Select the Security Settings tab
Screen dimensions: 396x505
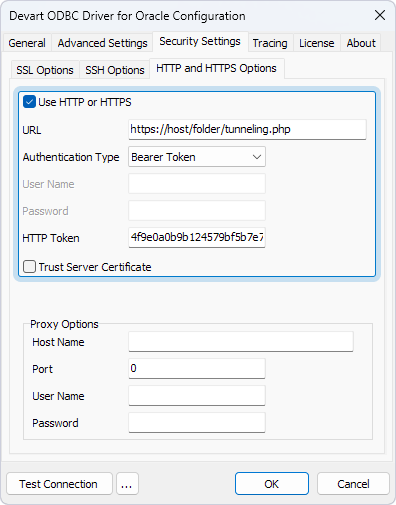[x=200, y=41]
